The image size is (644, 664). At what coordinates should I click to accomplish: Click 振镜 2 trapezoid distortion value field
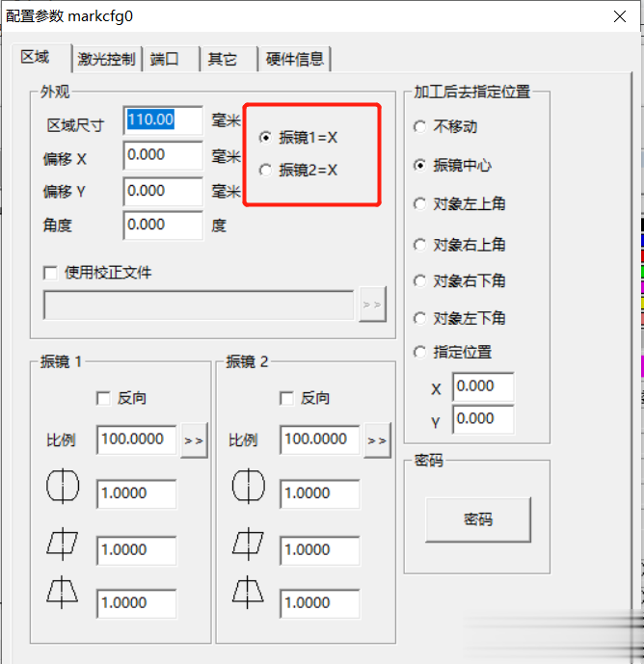pyautogui.click(x=319, y=603)
